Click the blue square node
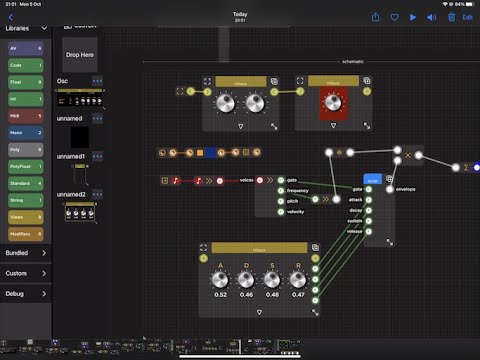 (210, 153)
